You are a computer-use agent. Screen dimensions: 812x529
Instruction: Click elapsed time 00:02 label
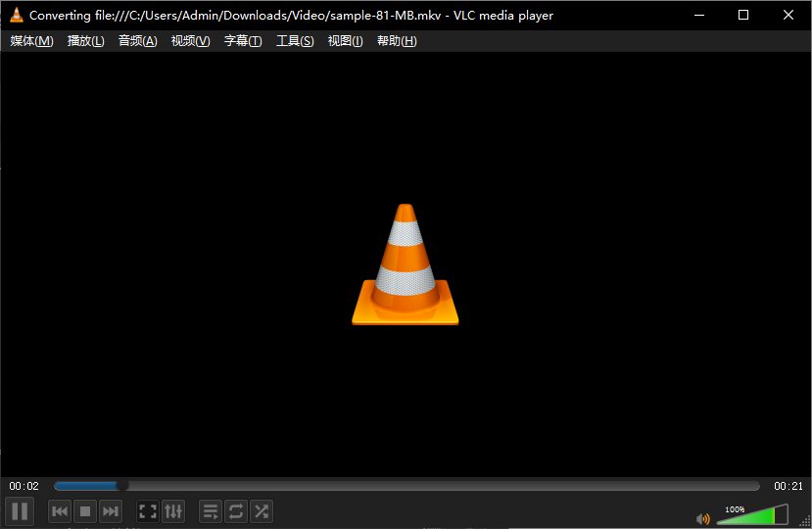click(x=24, y=486)
